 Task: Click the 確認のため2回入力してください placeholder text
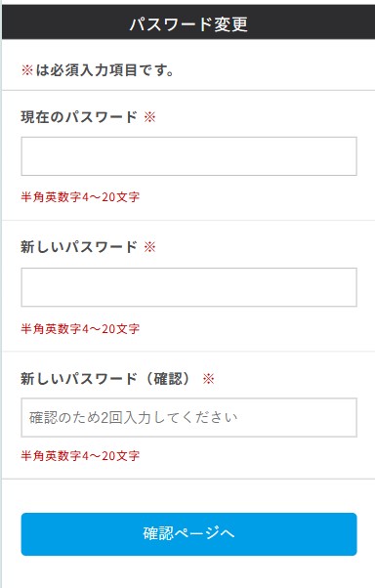click(x=134, y=417)
